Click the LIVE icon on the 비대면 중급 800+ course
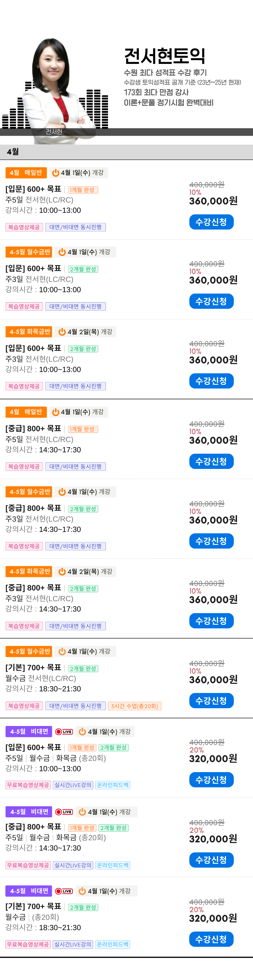Image resolution: width=253 pixels, height=980 pixels. coord(64,811)
